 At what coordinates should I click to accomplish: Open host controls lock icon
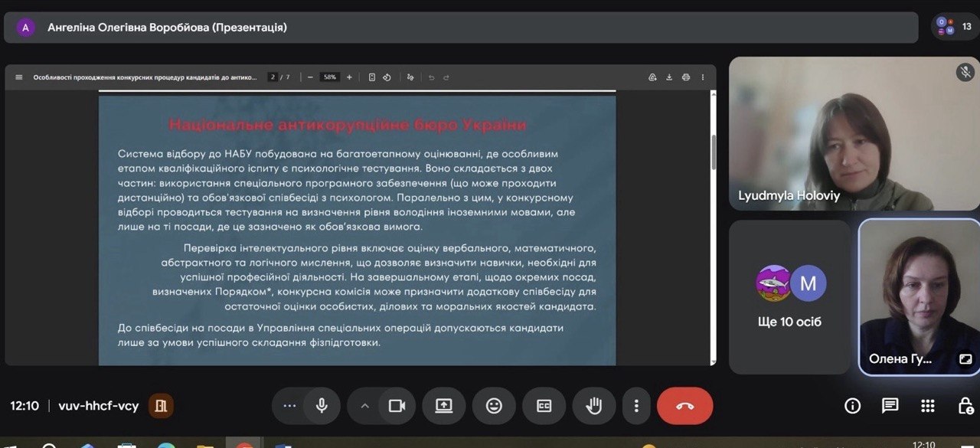[965, 406]
